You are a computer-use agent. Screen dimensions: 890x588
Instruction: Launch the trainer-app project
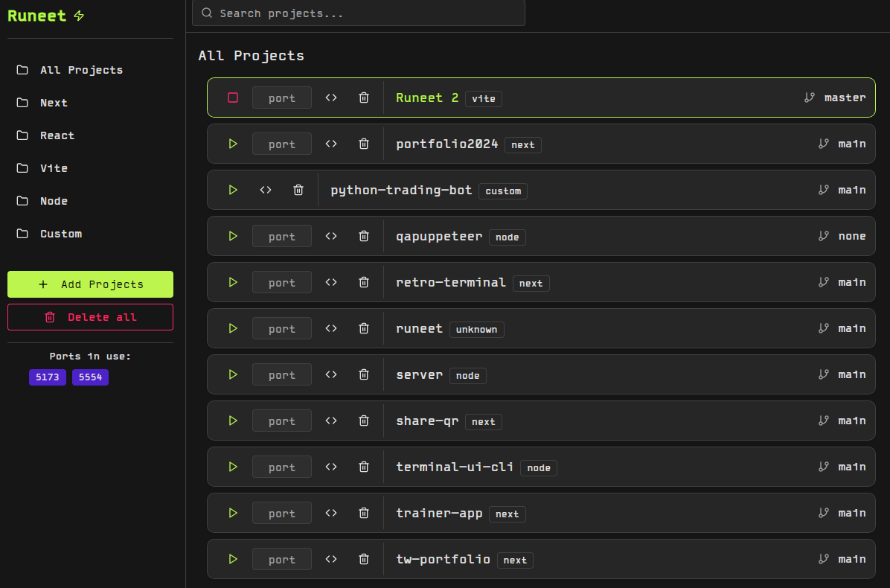(233, 513)
